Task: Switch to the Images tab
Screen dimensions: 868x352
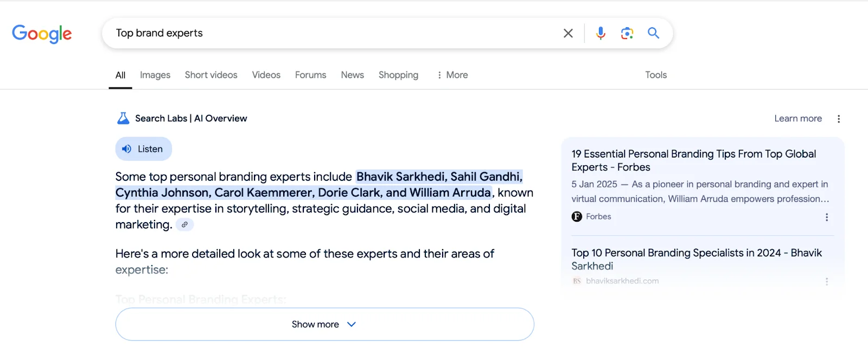Action: pos(155,75)
